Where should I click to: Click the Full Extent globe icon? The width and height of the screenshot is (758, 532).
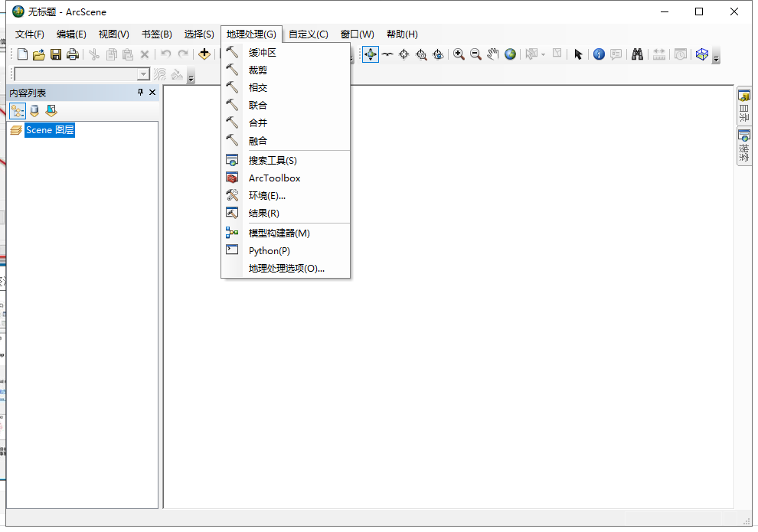pos(510,54)
